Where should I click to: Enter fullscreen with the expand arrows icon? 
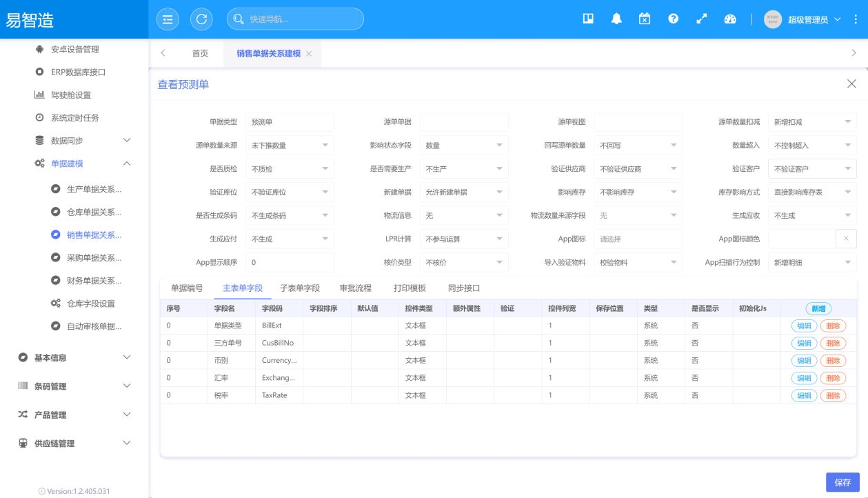point(702,19)
